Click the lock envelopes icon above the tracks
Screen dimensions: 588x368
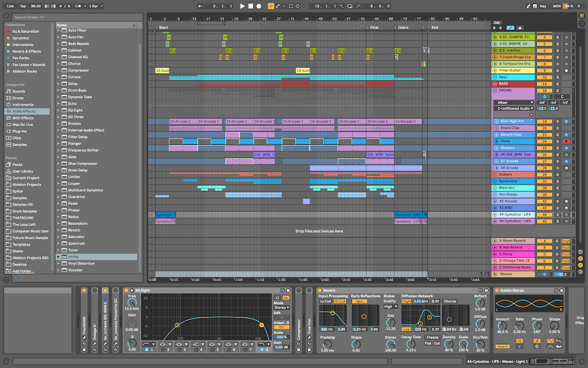(519, 28)
